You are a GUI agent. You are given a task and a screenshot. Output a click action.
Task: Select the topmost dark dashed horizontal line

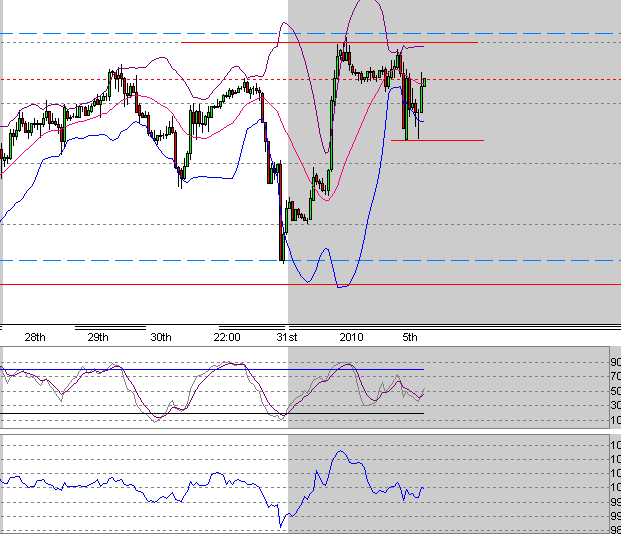(x=150, y=33)
